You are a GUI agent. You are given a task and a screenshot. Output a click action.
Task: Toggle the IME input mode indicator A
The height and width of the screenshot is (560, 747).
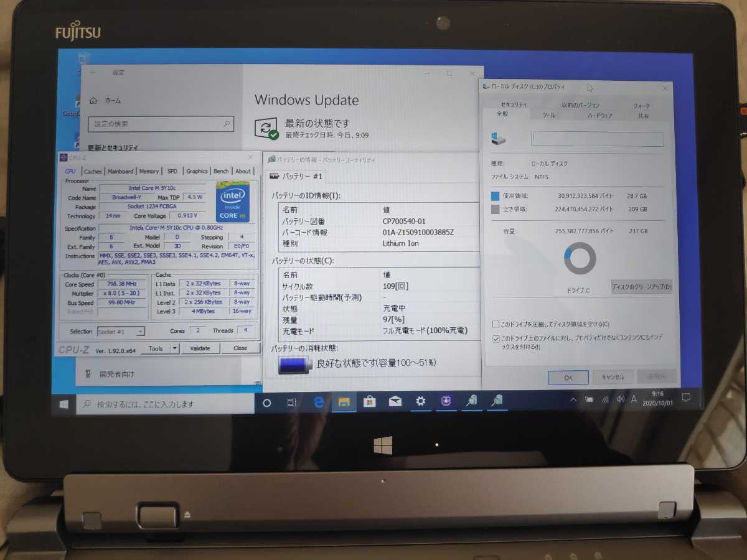click(x=634, y=398)
